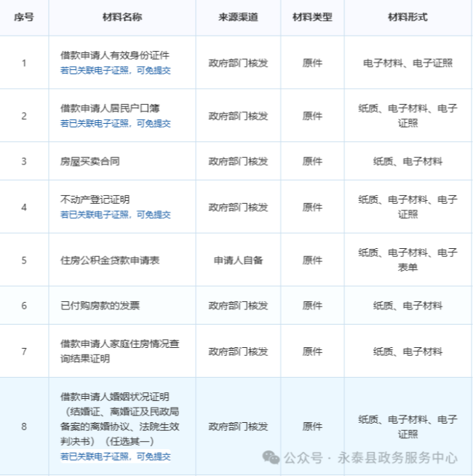Click the 序号 column header

tap(24, 17)
